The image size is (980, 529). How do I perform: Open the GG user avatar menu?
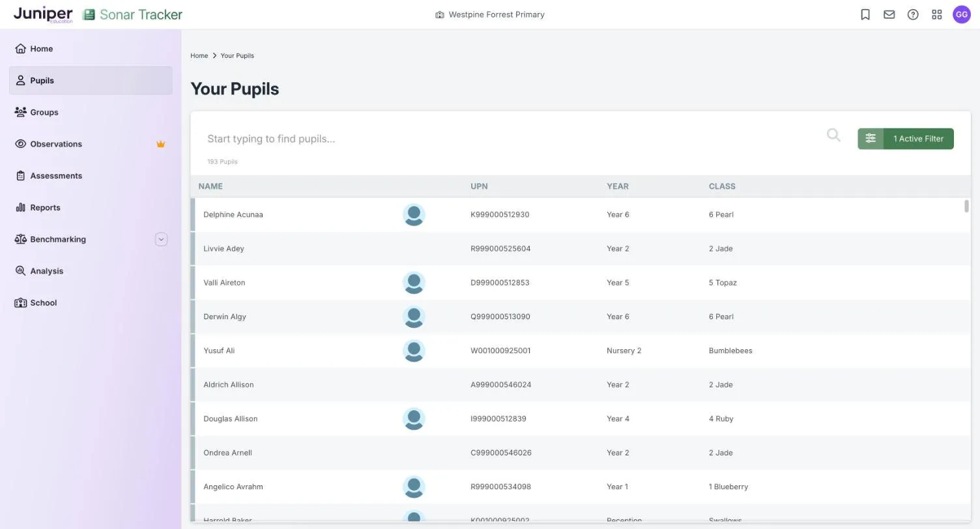pos(962,14)
